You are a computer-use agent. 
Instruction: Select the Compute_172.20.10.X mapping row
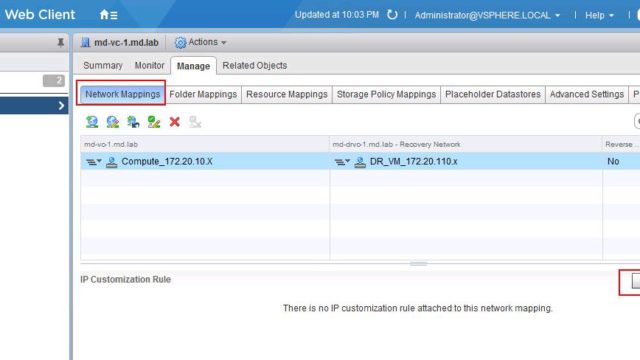(360, 162)
